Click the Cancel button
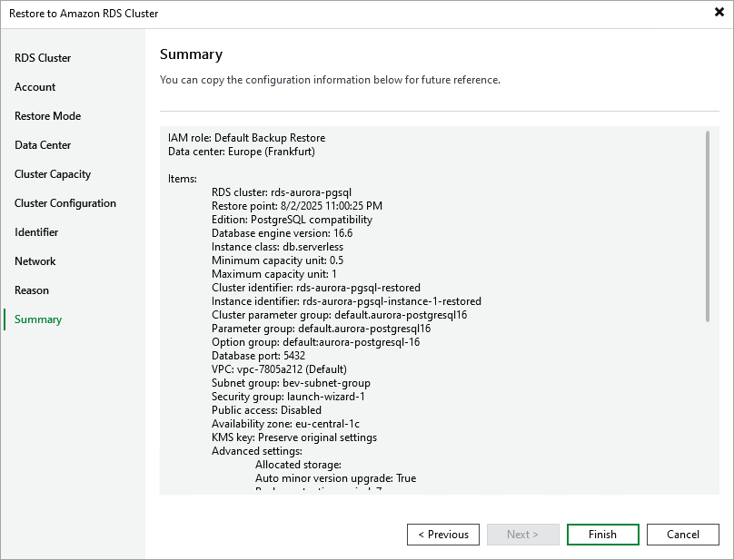The height and width of the screenshot is (560, 734). (683, 535)
